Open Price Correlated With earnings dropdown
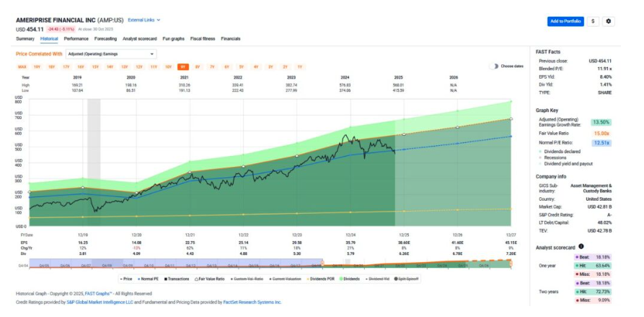The image size is (644, 317). [111, 54]
